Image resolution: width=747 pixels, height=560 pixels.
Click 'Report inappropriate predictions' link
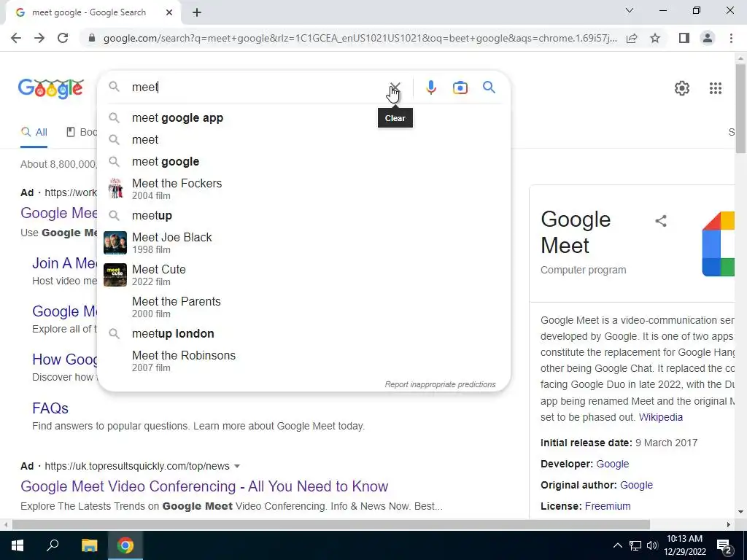click(440, 384)
